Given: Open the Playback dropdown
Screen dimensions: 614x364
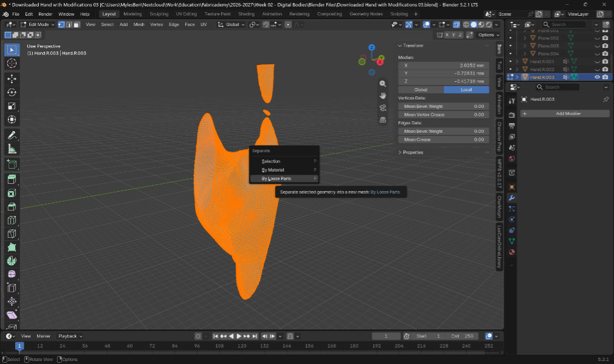Looking at the screenshot, I should tap(70, 336).
